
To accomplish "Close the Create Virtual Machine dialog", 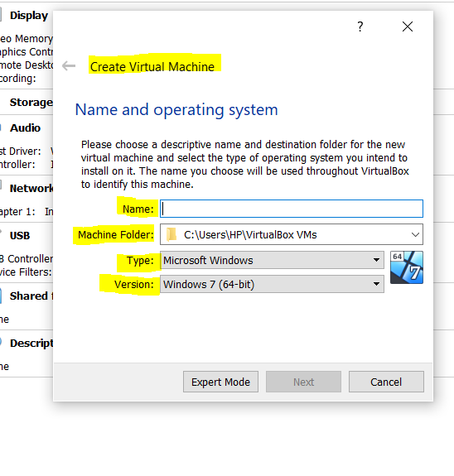I will click(408, 26).
